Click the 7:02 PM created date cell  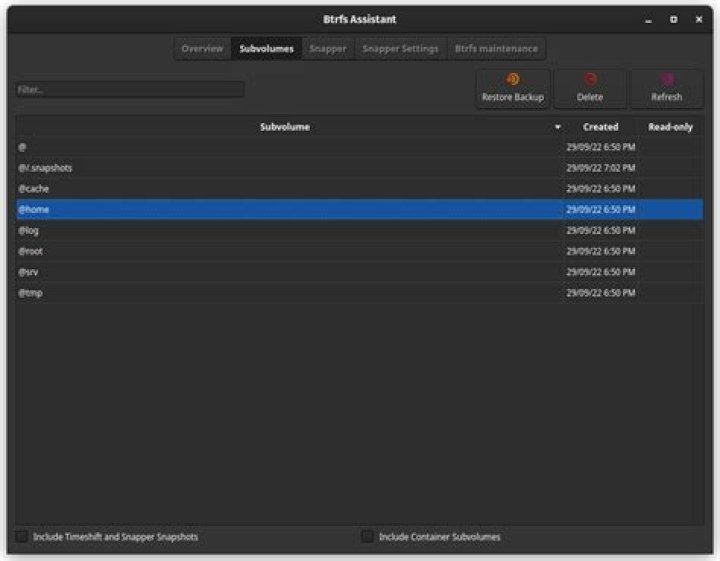(601, 168)
